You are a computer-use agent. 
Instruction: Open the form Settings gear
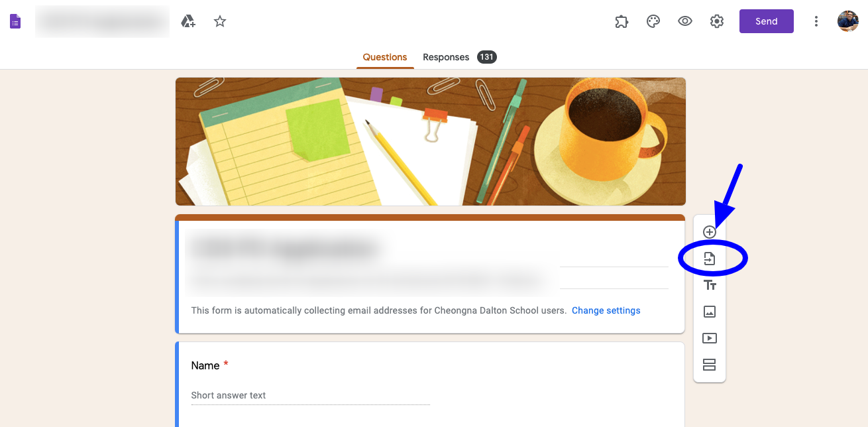(x=717, y=21)
